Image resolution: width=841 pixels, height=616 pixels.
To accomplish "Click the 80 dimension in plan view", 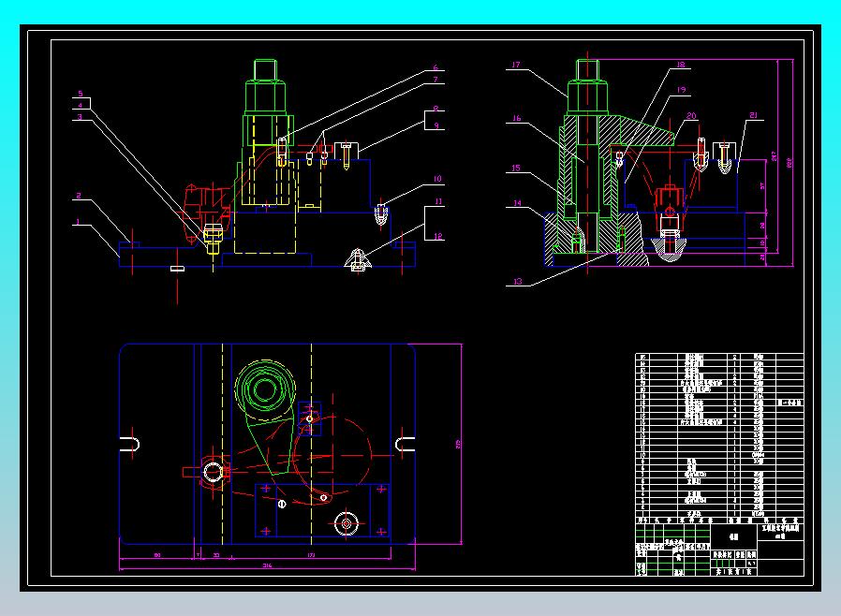I will point(157,555).
